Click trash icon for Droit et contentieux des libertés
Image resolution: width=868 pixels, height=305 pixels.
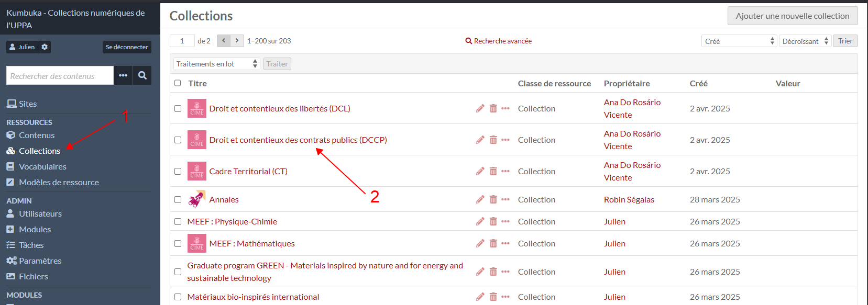click(493, 108)
